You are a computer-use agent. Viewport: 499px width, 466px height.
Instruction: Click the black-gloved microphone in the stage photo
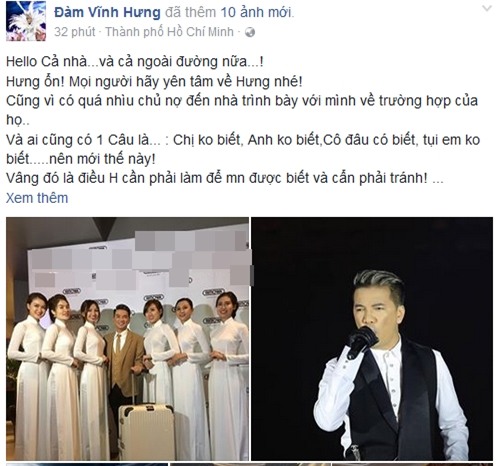pos(362,342)
